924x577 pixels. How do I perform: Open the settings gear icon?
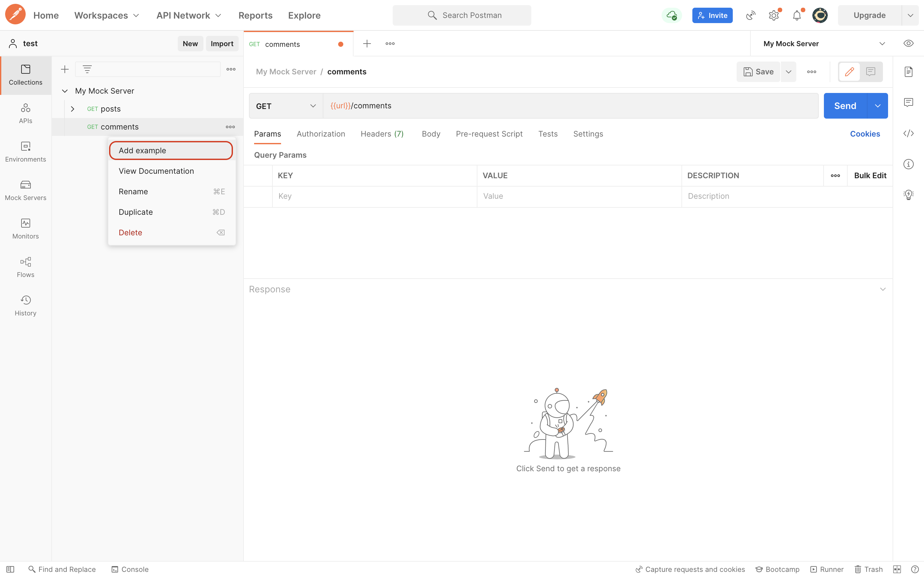coord(774,16)
